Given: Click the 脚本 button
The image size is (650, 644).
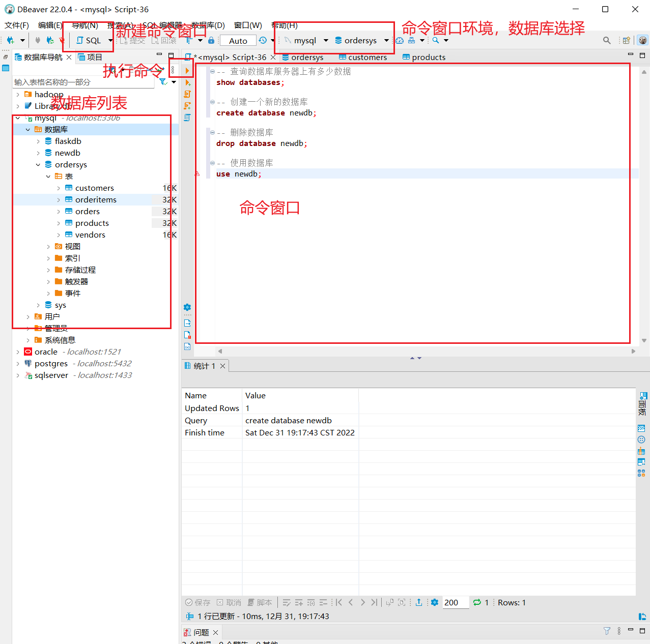Looking at the screenshot, I should coord(260,602).
